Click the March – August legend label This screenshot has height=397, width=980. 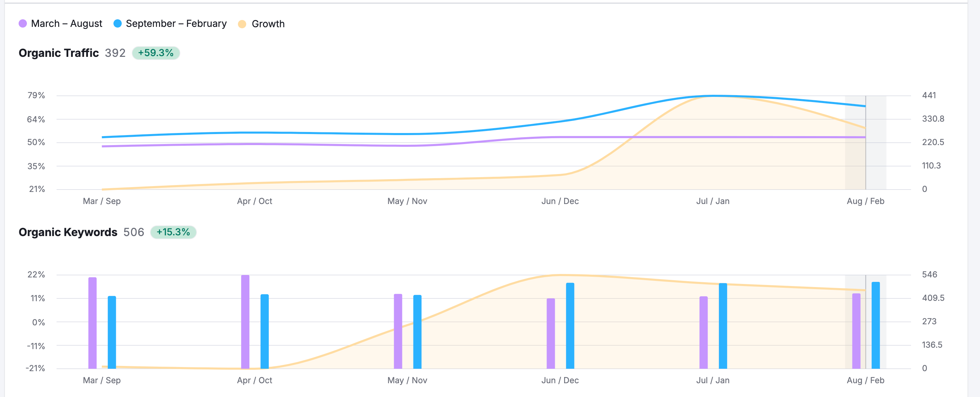67,23
